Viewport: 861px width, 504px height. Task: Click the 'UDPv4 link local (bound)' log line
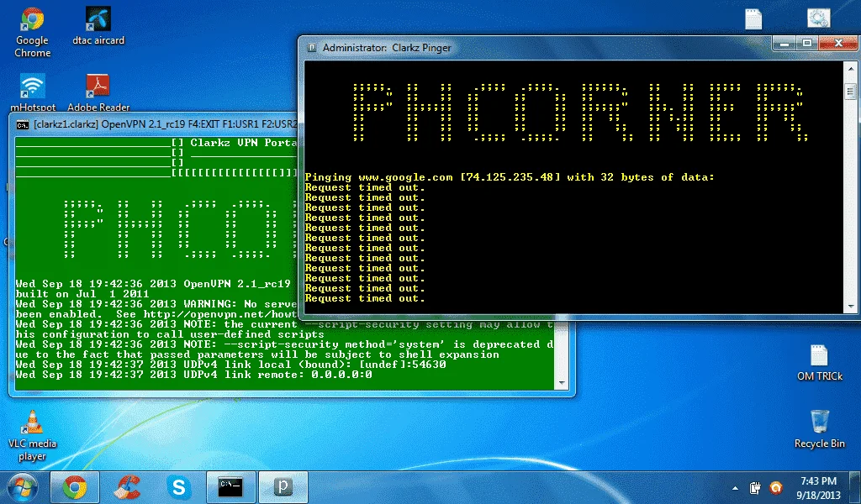[x=230, y=365]
